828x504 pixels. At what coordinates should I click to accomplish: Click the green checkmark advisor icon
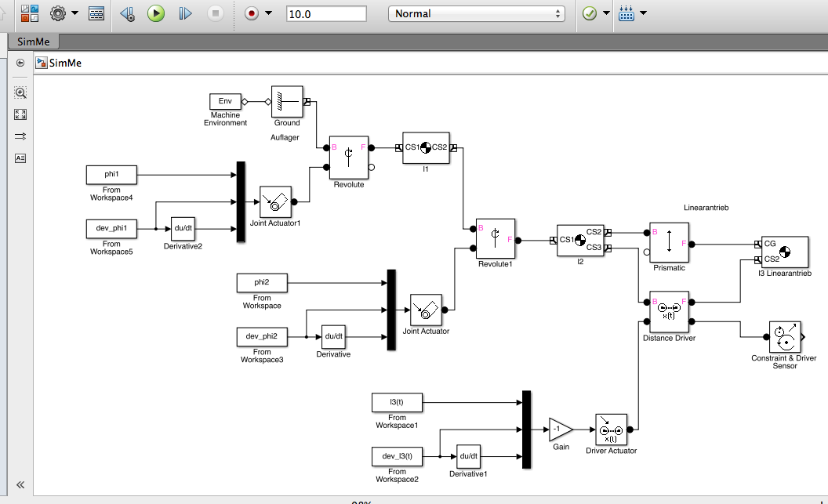[590, 13]
